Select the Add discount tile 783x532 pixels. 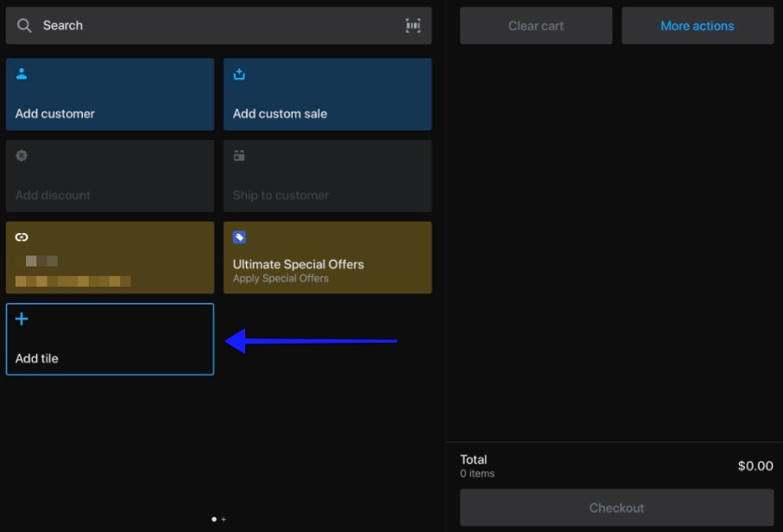pos(110,176)
